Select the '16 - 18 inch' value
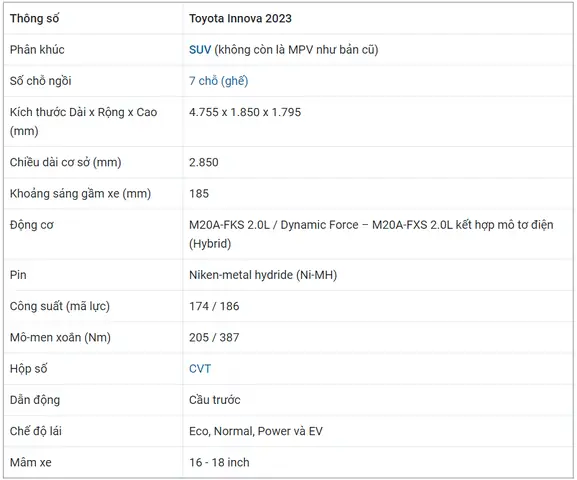 tap(219, 462)
